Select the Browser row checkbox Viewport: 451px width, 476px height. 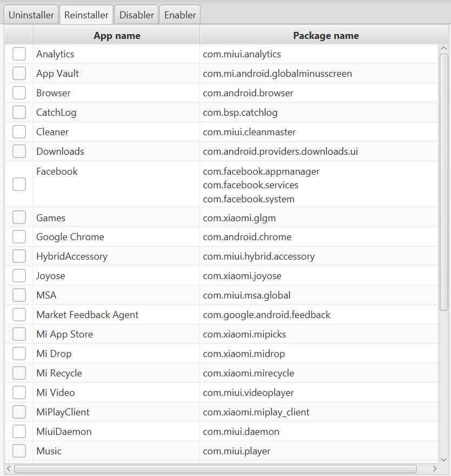[x=19, y=93]
